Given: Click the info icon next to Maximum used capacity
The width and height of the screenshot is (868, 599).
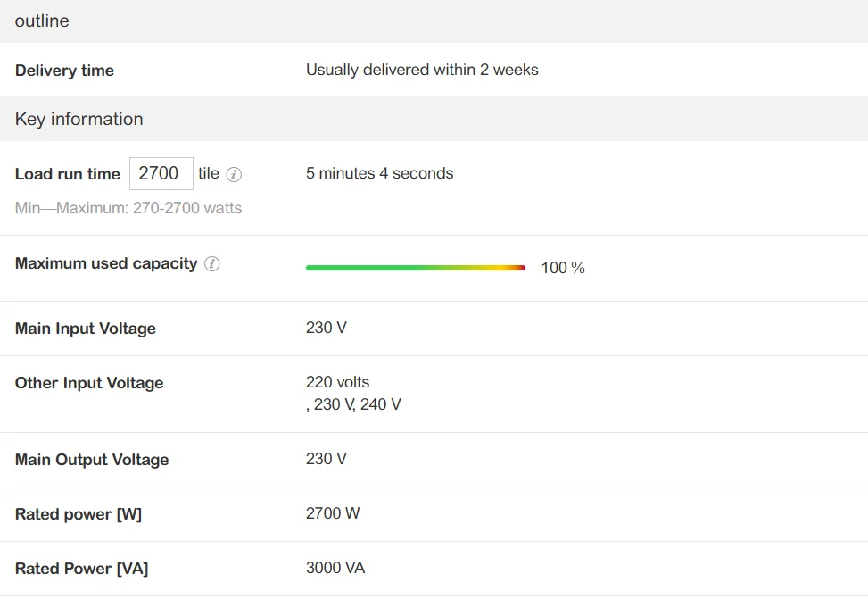Looking at the screenshot, I should tap(212, 264).
